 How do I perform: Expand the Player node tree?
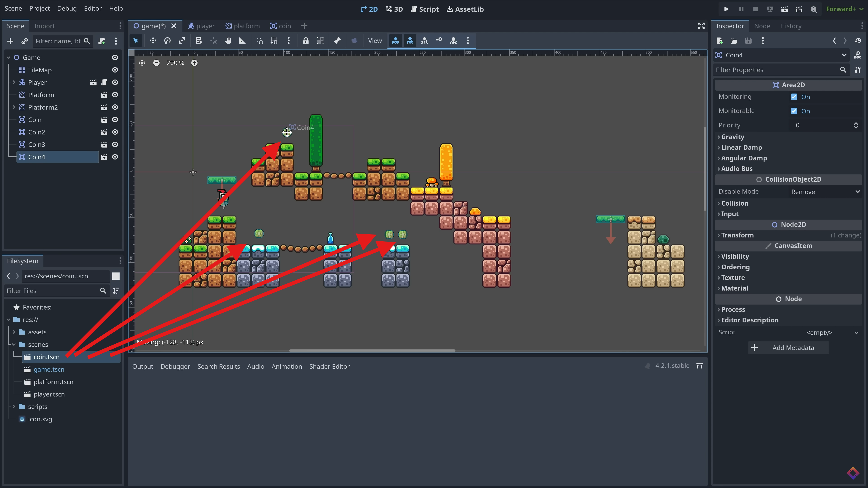pyautogui.click(x=14, y=82)
